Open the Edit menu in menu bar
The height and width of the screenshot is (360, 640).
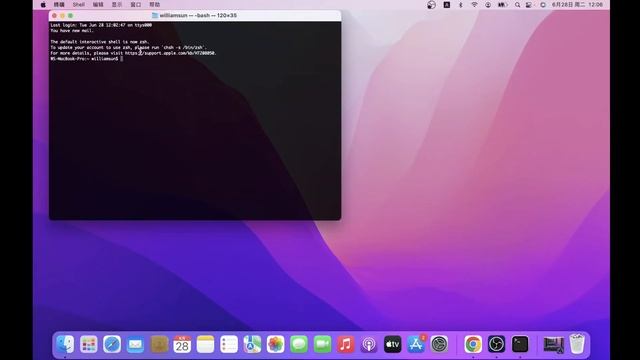[x=98, y=4]
